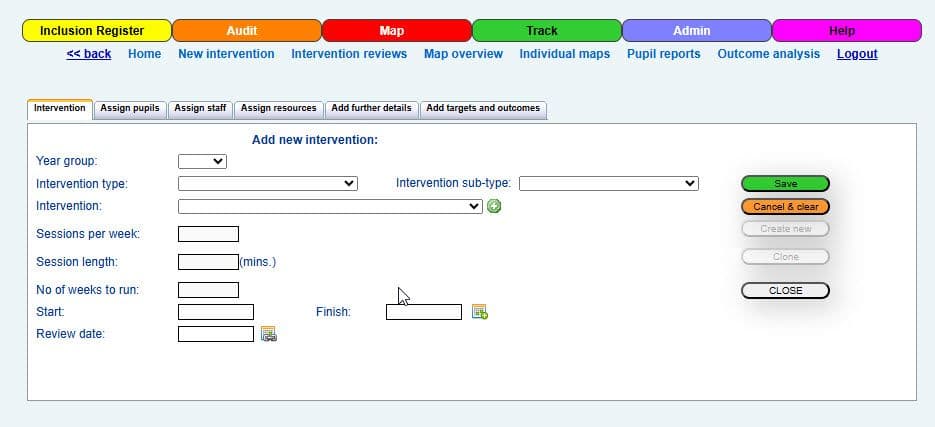935x427 pixels.
Task: Click the '(mins.)' label
Action: pyautogui.click(x=258, y=262)
